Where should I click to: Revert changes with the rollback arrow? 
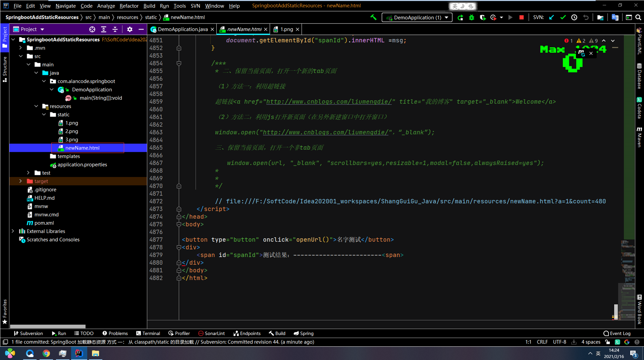click(586, 17)
